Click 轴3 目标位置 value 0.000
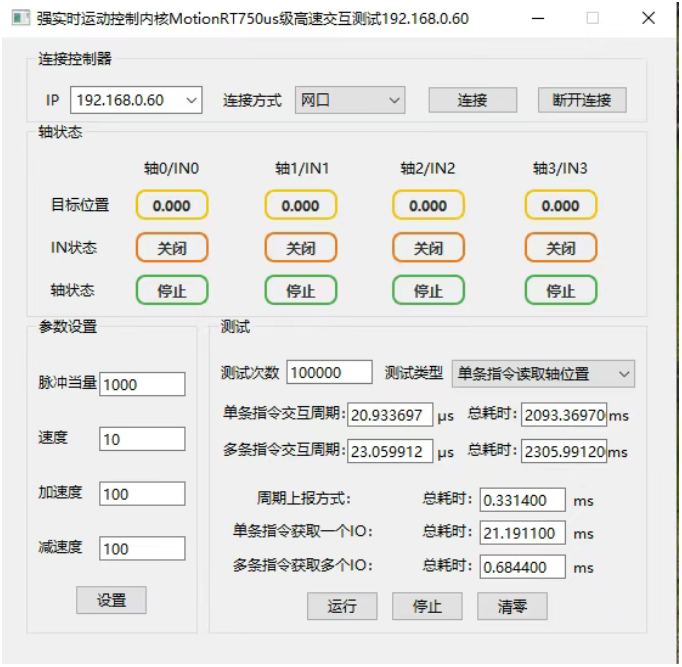Viewport: 682px width, 667px height. (x=561, y=205)
